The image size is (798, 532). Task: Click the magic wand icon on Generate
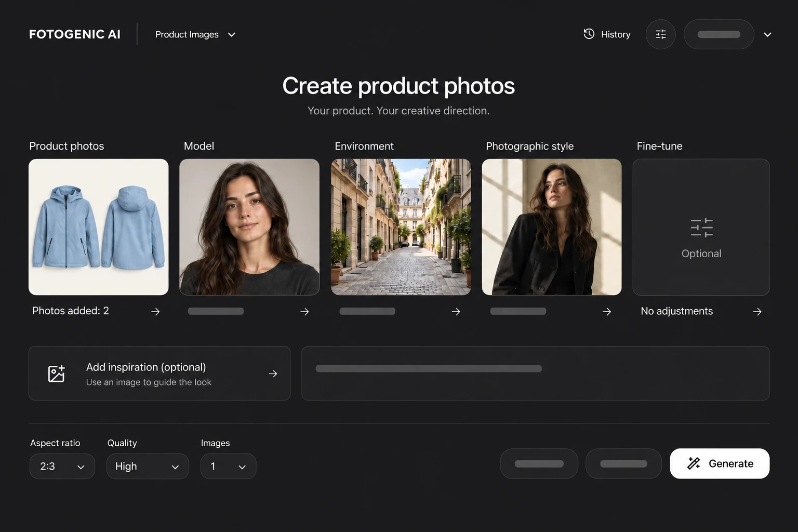point(694,463)
